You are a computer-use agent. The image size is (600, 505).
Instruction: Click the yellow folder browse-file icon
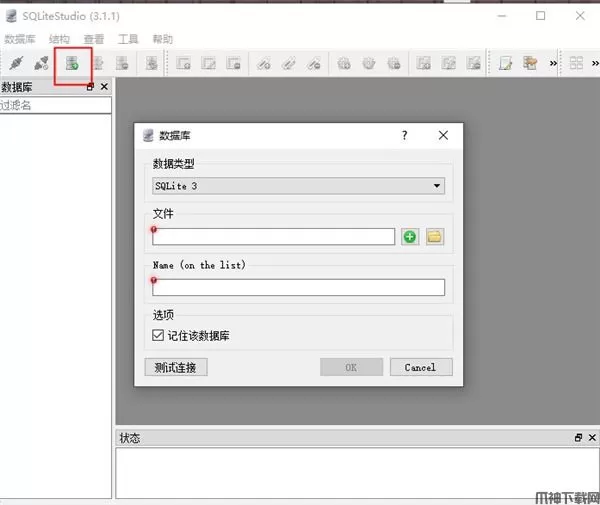[x=435, y=237]
